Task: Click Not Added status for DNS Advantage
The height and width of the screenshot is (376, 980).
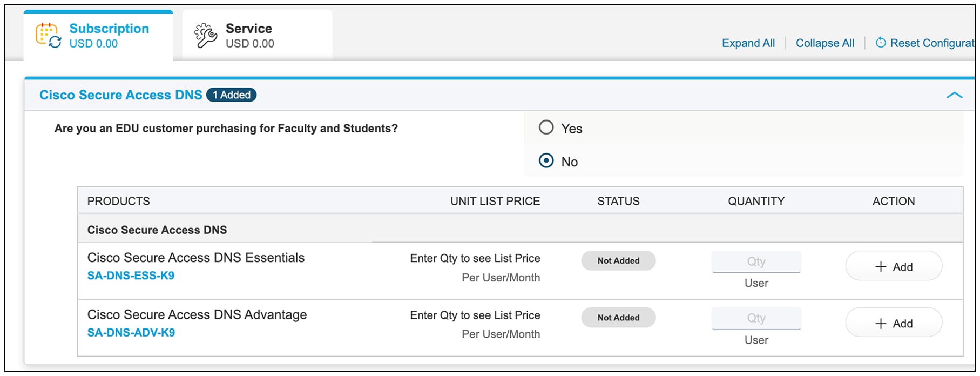Action: pos(618,318)
